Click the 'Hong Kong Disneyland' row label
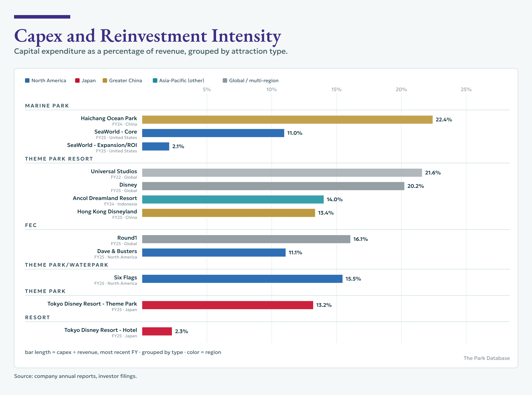532x395 pixels. [x=107, y=212]
